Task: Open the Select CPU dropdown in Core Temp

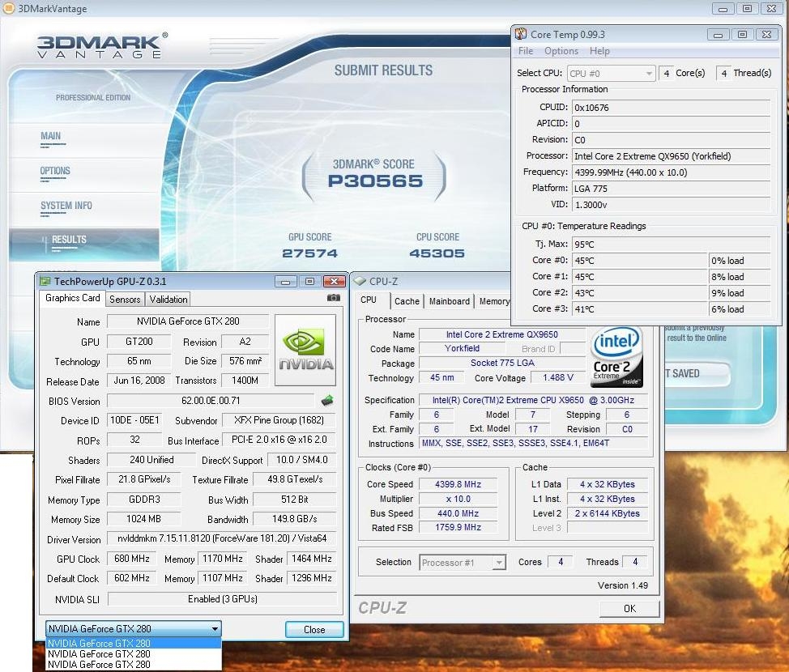Action: click(611, 74)
